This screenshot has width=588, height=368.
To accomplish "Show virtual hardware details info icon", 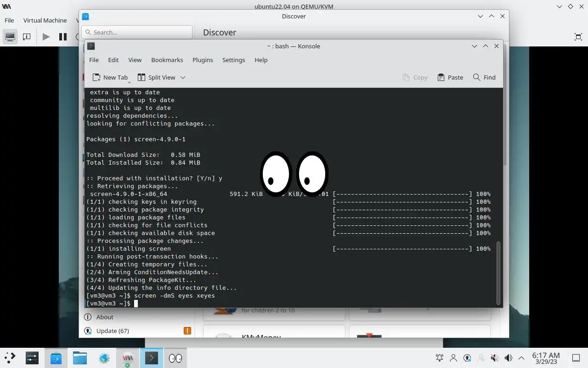I will click(27, 37).
